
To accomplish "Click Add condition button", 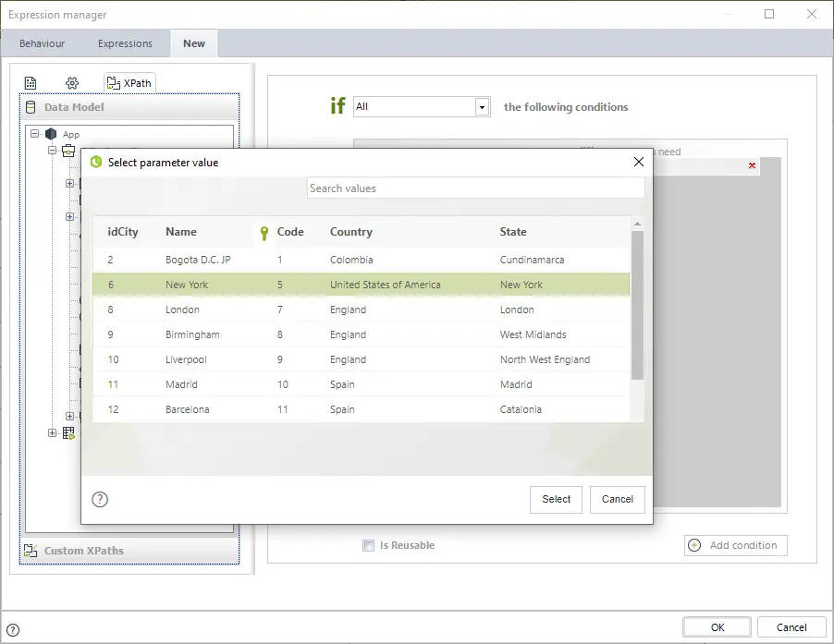I will click(736, 545).
